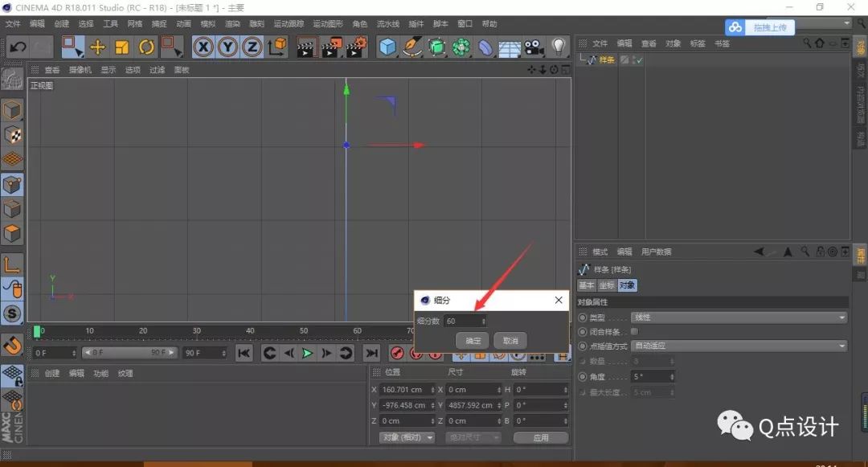Select the Subdivision Surface generator icon
This screenshot has height=467, width=868.
438,47
